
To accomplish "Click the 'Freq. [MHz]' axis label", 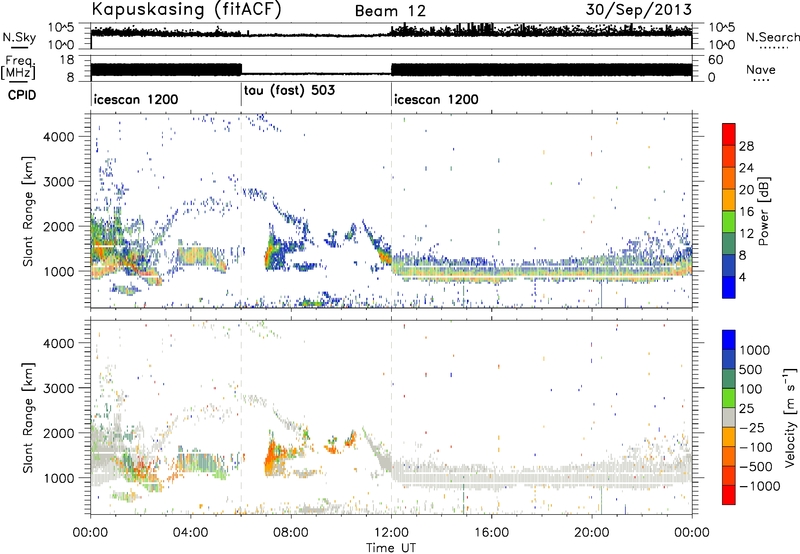I will [x=18, y=67].
